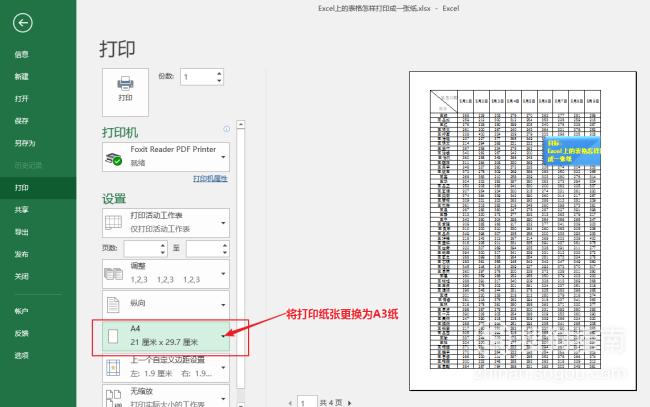Viewport: 650px width, 407px height.
Task: Click the custom margins icon
Action: pyautogui.click(x=113, y=368)
